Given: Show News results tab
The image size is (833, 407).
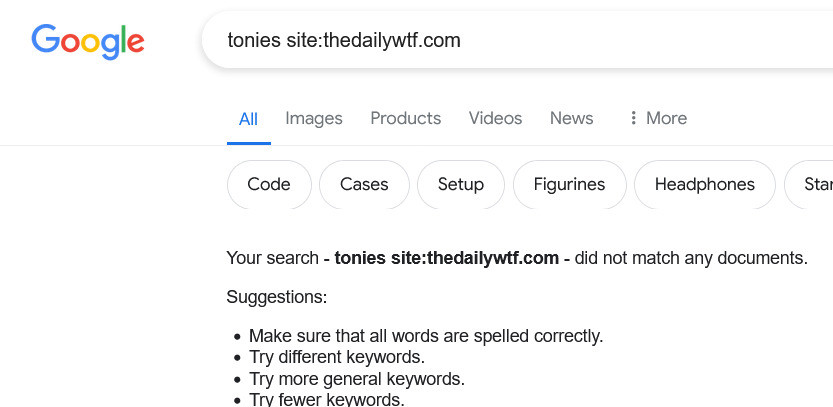Looking at the screenshot, I should click(571, 118).
